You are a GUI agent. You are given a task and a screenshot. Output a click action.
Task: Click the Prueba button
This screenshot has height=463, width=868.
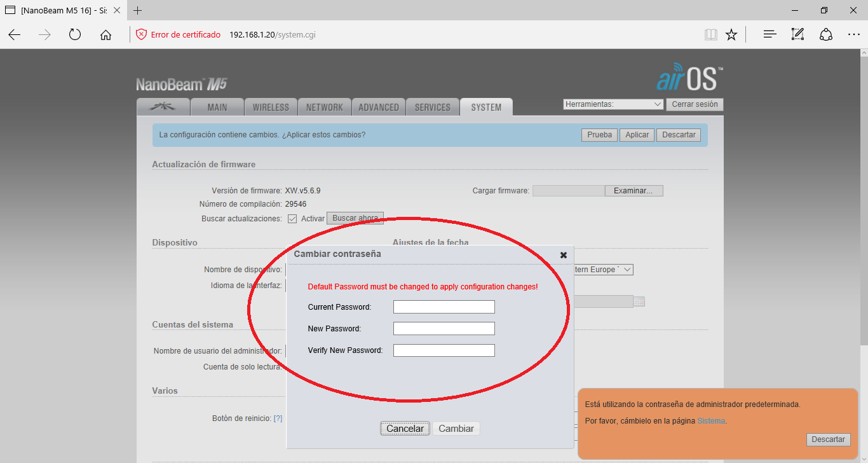pos(599,135)
